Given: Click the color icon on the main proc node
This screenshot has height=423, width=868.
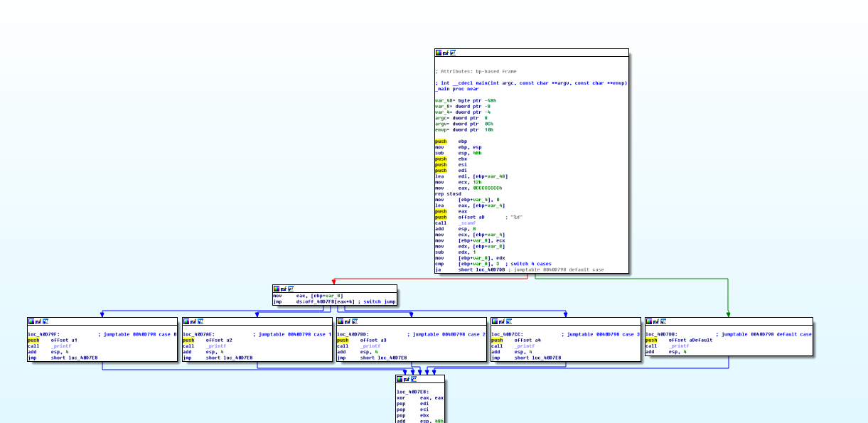Looking at the screenshot, I should pos(439,53).
